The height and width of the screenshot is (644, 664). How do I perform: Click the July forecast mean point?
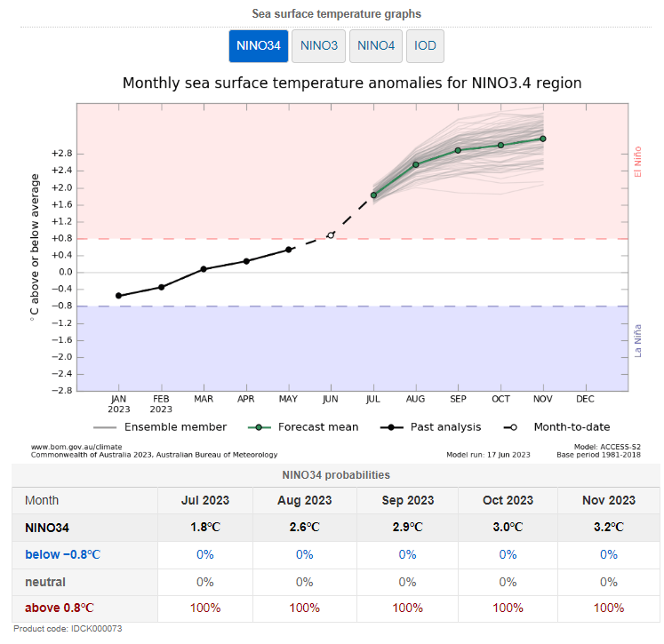point(373,195)
